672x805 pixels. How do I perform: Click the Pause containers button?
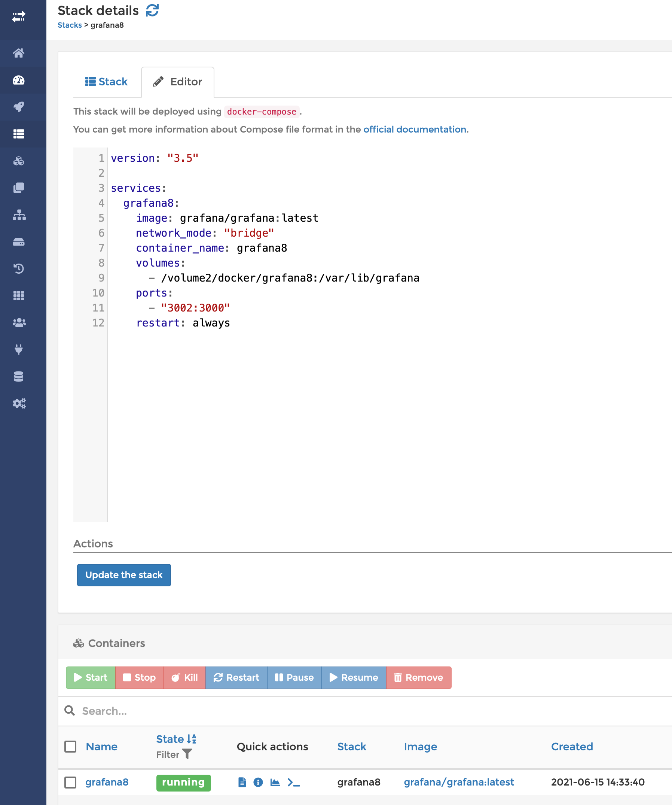coord(294,677)
